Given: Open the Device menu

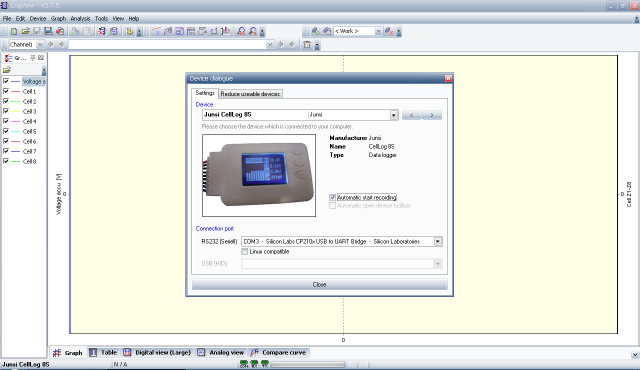Looking at the screenshot, I should [38, 18].
